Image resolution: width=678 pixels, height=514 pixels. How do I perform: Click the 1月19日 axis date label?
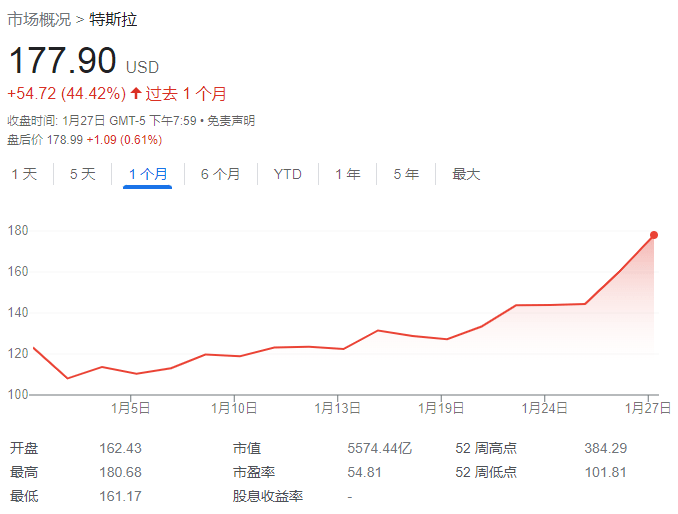[441, 408]
